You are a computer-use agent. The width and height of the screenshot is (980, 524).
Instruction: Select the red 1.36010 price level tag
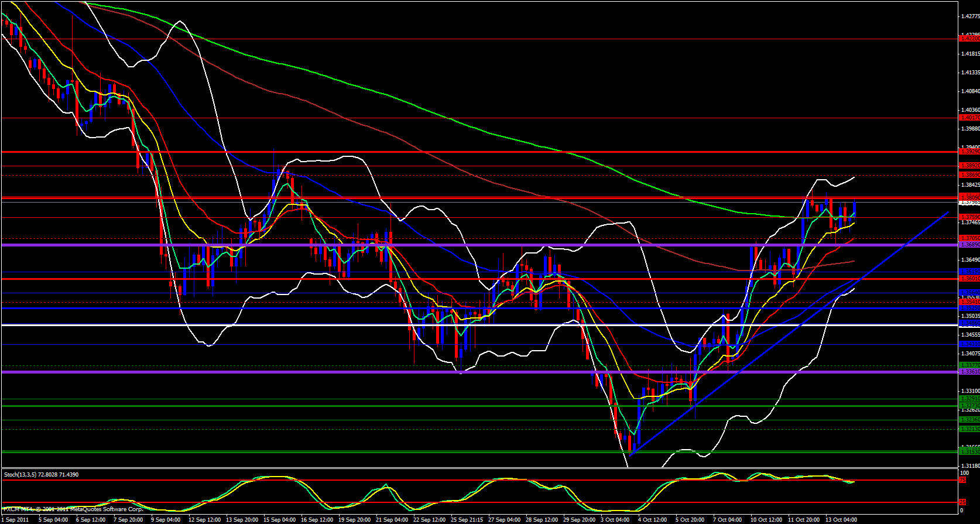point(969,279)
